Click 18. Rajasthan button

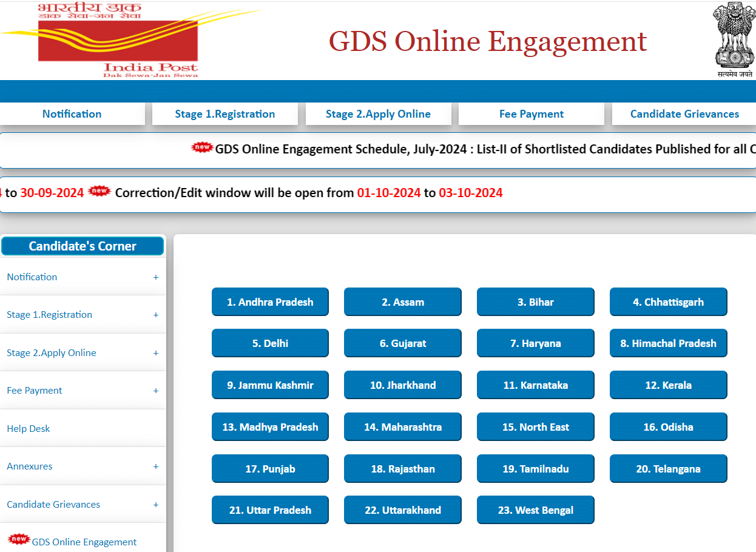403,469
